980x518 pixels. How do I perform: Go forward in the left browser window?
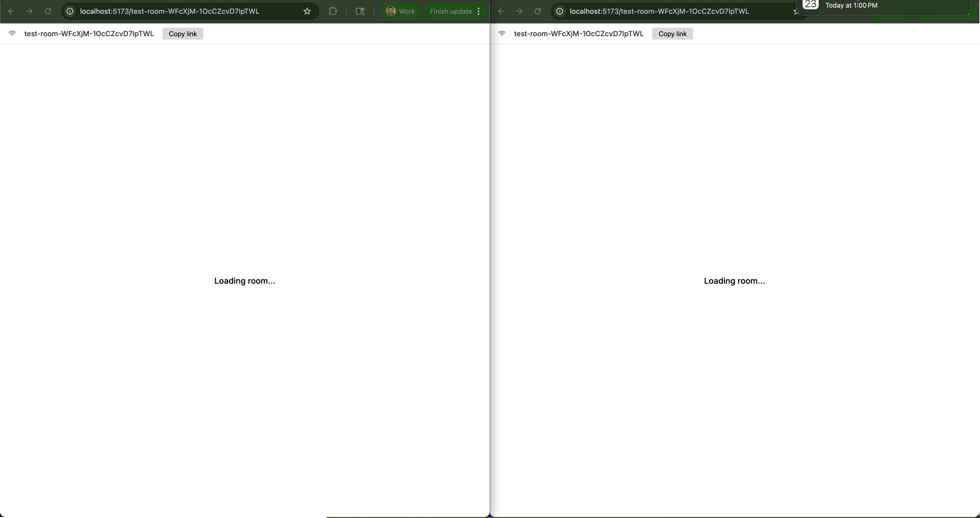30,11
